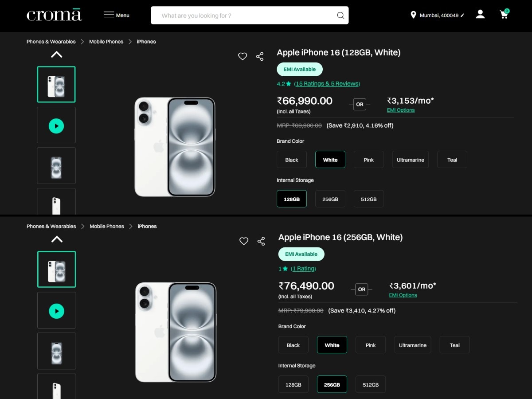Play the product video in first gallery
532x399 pixels.
point(56,126)
